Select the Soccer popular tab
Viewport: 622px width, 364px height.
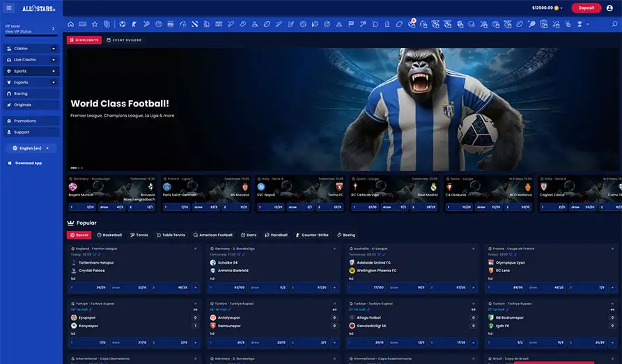(79, 235)
